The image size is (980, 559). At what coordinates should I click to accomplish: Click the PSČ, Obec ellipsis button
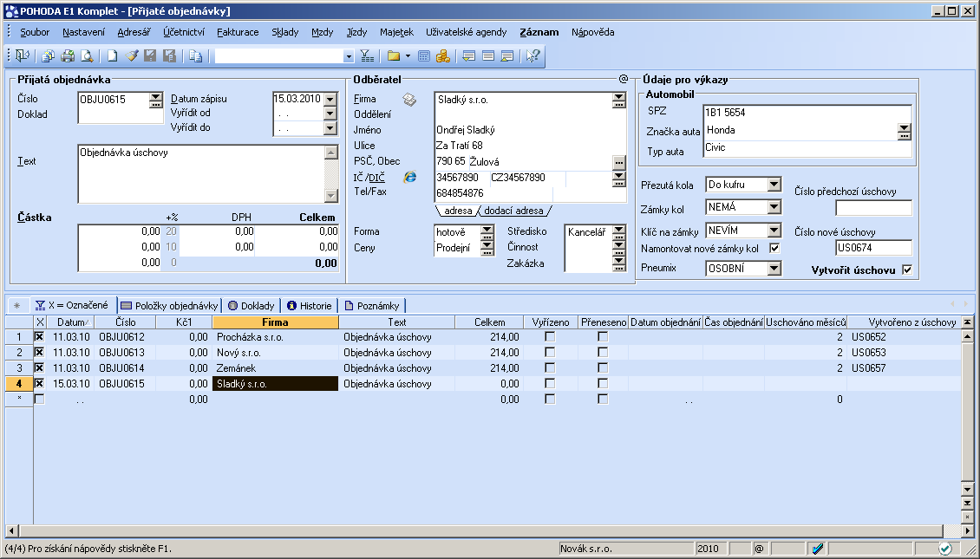click(618, 162)
